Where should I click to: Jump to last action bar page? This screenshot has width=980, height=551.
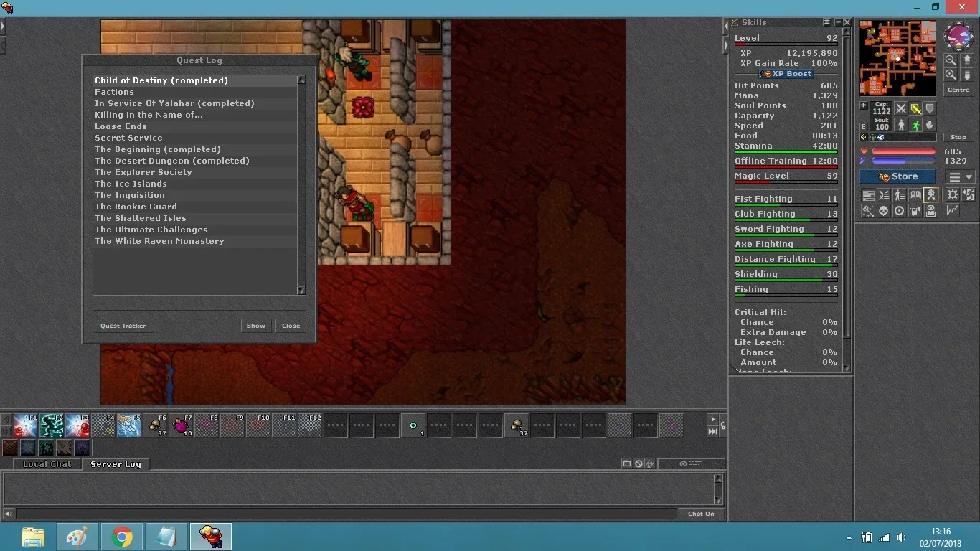point(712,431)
